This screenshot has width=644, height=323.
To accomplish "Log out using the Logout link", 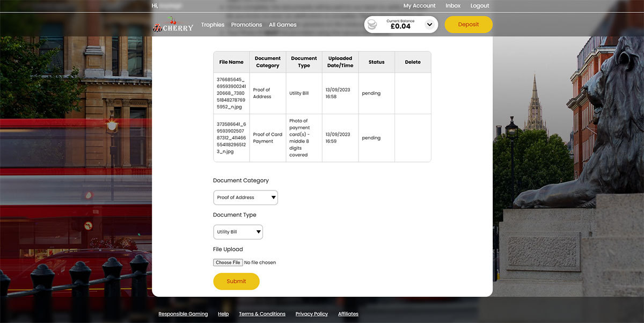I will point(479,6).
